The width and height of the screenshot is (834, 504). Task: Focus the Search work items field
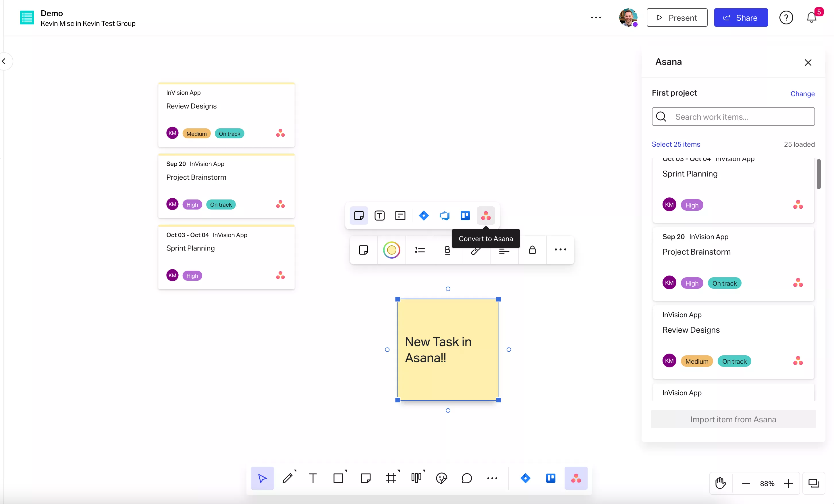pyautogui.click(x=733, y=117)
